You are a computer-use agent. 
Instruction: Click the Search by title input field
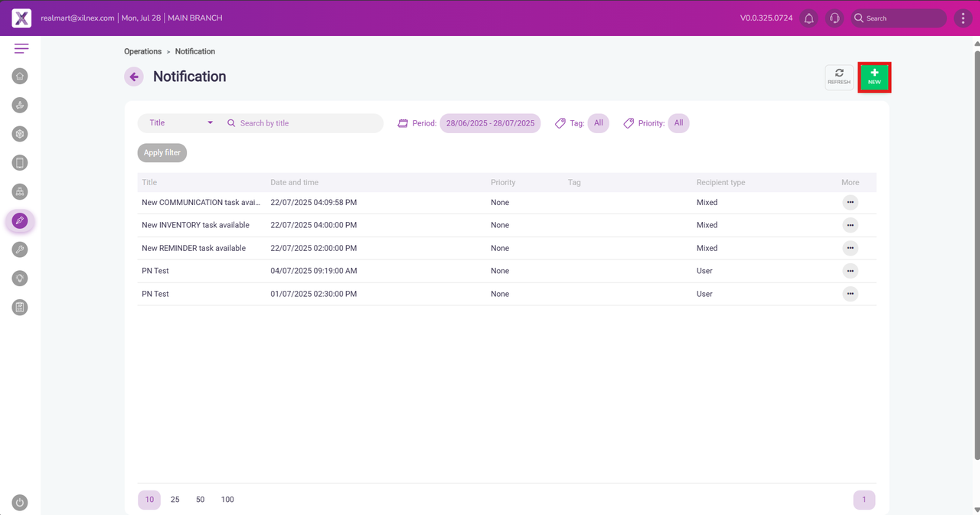pos(306,123)
